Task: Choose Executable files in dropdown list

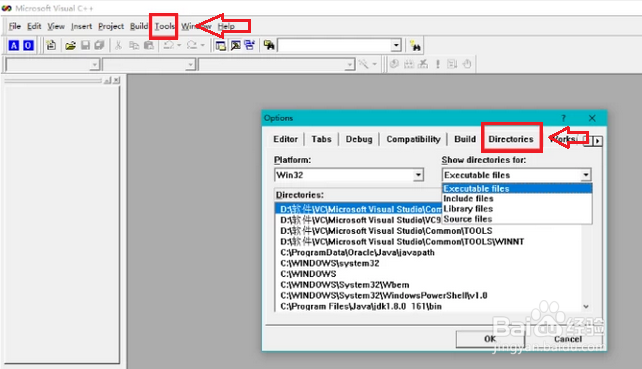Action: tap(517, 188)
